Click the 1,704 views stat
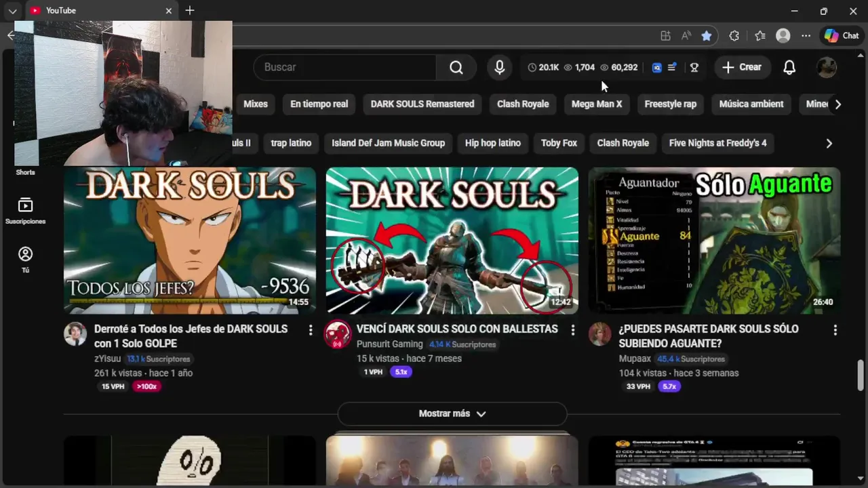Screen dimensions: 868x488 (x=579, y=67)
